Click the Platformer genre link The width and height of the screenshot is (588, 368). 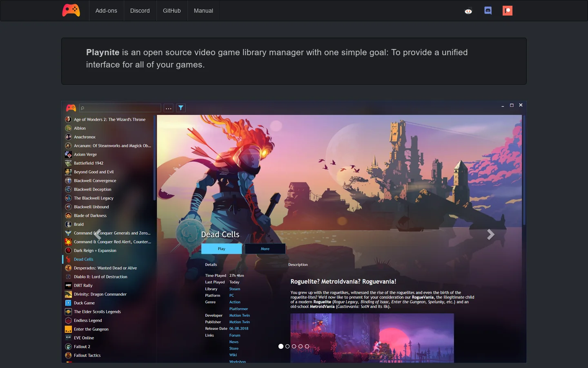pos(239,309)
